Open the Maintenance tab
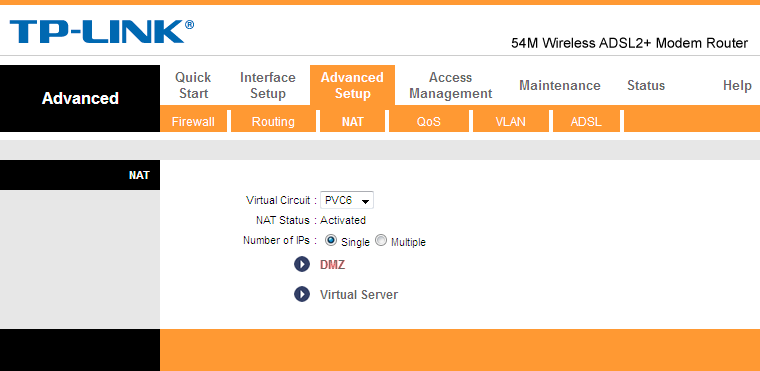Viewport: 760px width, 371px height. [x=560, y=85]
